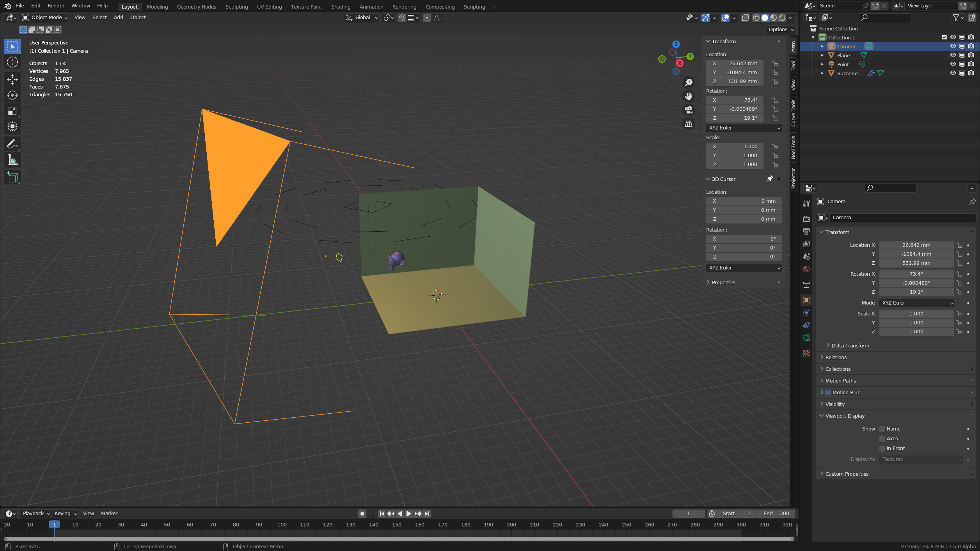Expand the Delta Transform panel
This screenshot has height=551, width=980.
tap(850, 345)
